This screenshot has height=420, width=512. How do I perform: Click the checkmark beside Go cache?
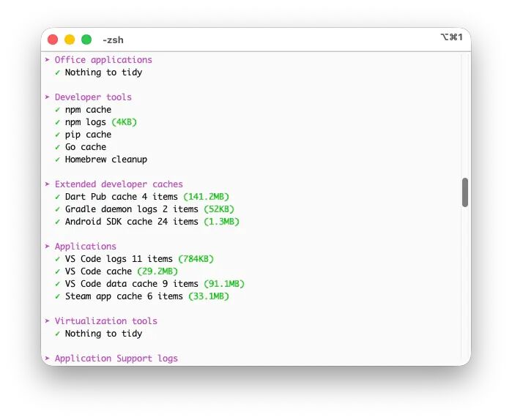(57, 147)
